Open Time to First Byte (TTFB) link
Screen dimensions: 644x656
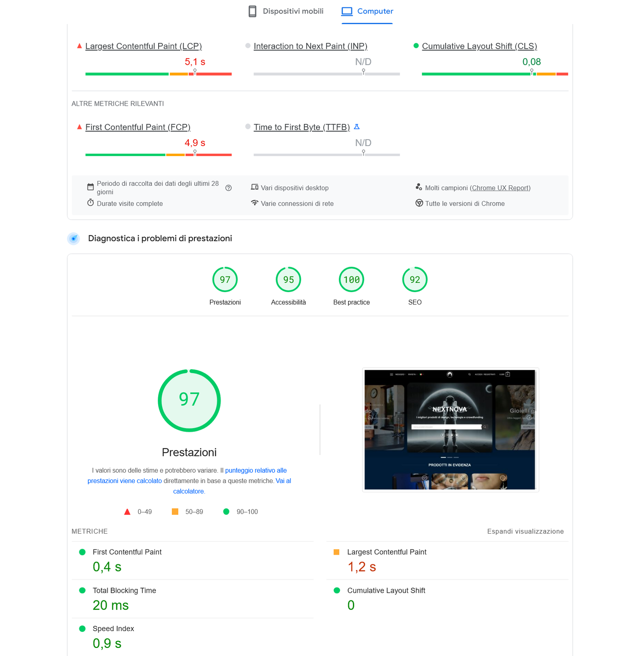coord(301,127)
